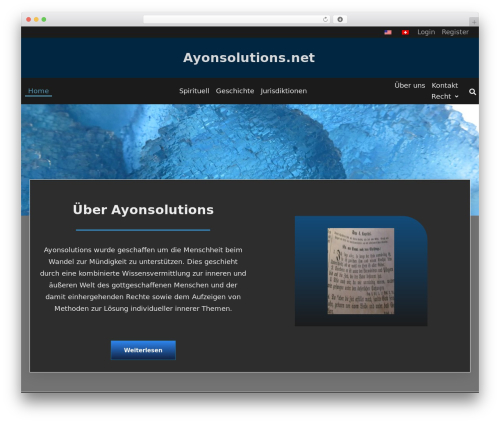Click the old book page thumbnail
Screen dimensions: 500x423
click(x=361, y=271)
